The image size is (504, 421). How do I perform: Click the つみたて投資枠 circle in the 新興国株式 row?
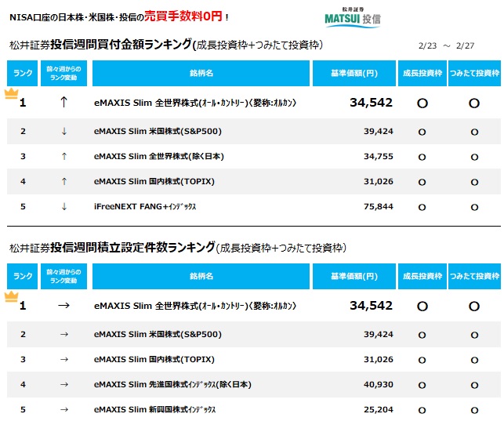tap(474, 410)
